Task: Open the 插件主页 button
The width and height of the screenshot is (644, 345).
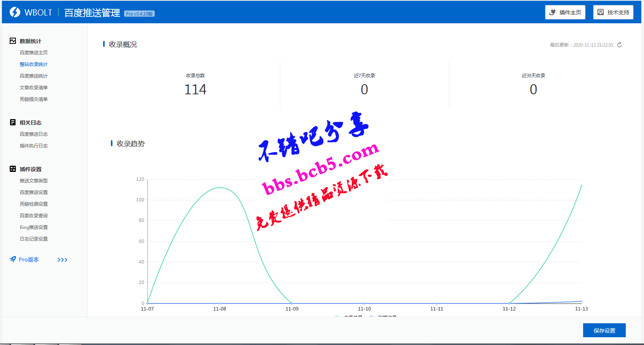Action: click(565, 12)
